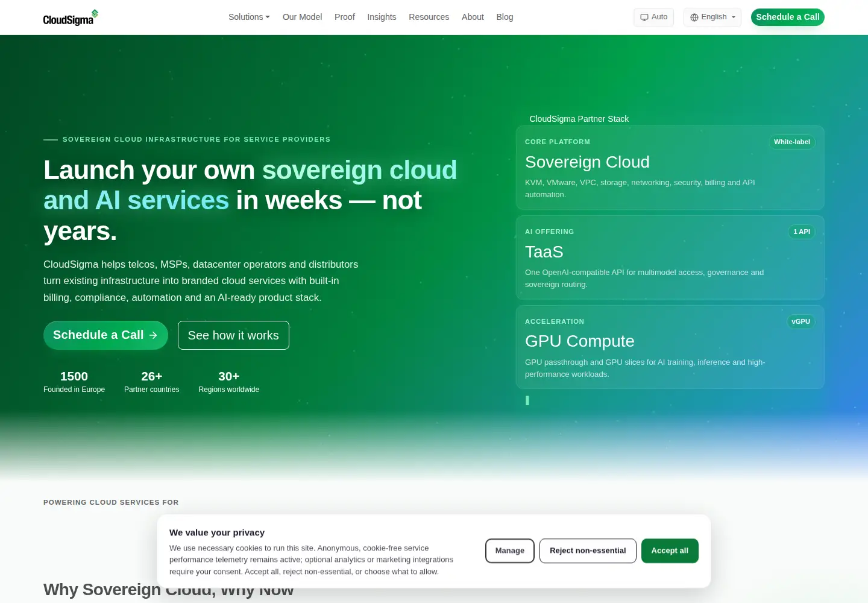
Task: Click the CloudSigma Partner Stack label
Action: point(579,119)
